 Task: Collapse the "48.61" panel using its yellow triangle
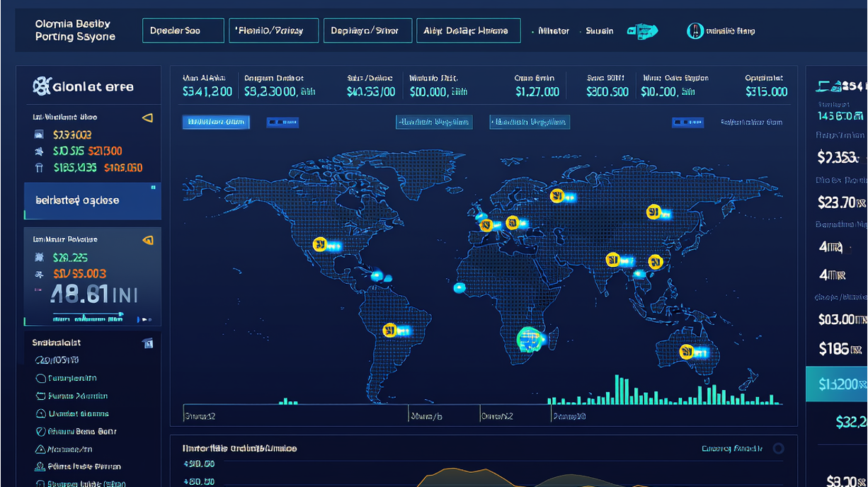click(147, 240)
